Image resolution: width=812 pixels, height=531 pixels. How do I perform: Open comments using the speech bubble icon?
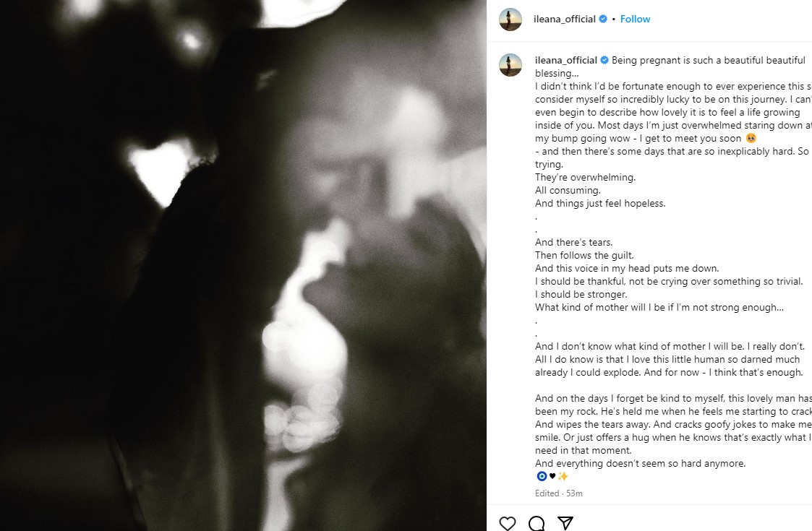click(537, 523)
